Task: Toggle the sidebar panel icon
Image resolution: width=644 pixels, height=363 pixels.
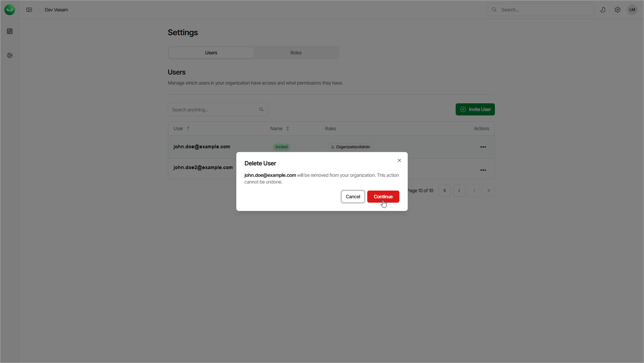Action: pyautogui.click(x=29, y=10)
